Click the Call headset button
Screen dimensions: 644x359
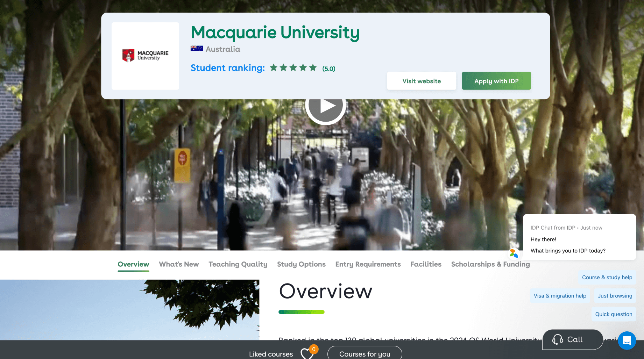click(x=573, y=339)
